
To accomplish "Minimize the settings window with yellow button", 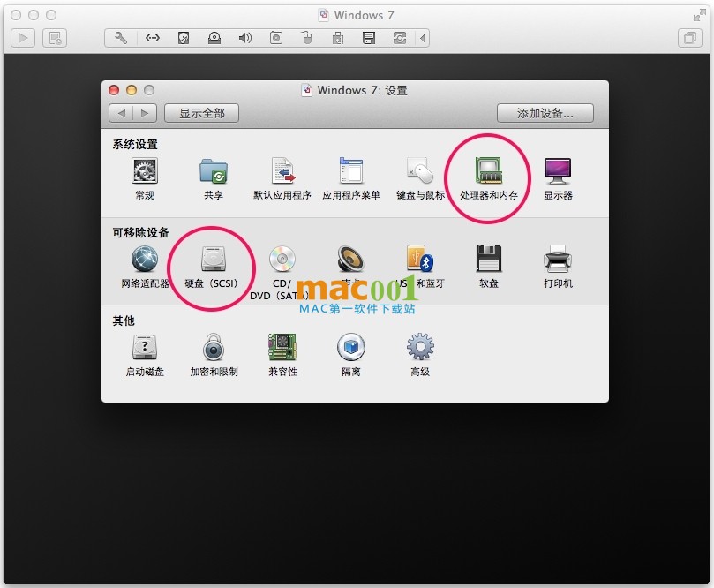I will (x=132, y=90).
